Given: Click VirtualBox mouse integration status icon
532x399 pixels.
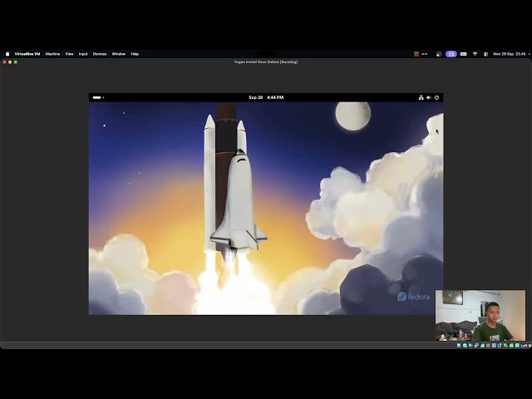Looking at the screenshot, I should 512,346.
